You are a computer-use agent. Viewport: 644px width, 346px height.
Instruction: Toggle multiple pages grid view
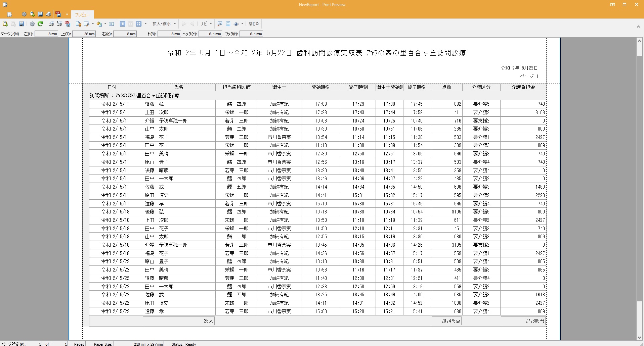pyautogui.click(x=139, y=24)
